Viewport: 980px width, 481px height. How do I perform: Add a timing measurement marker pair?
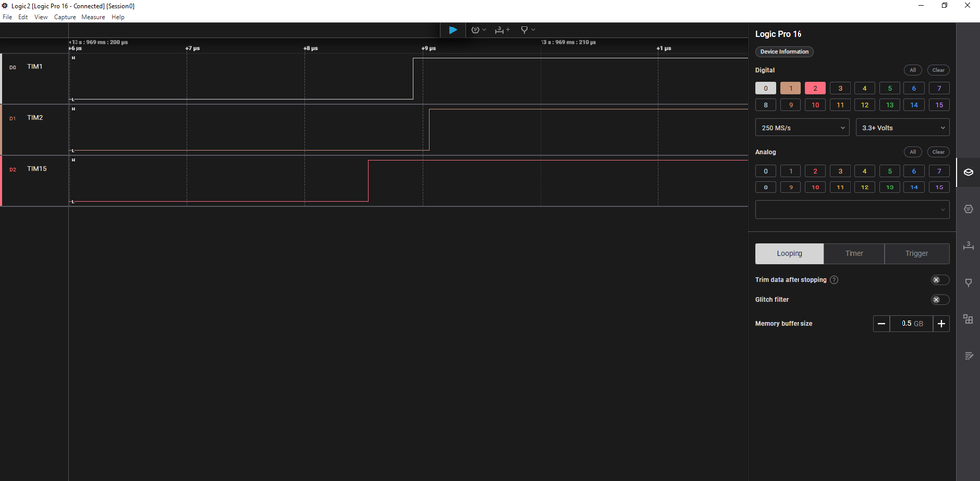click(502, 30)
